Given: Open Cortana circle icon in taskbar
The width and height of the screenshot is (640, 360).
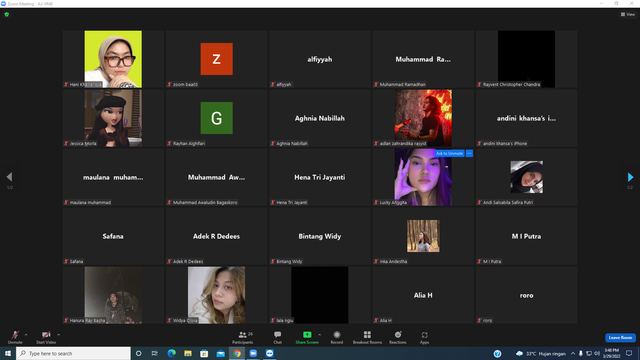Looking at the screenshot, I should click(139, 353).
